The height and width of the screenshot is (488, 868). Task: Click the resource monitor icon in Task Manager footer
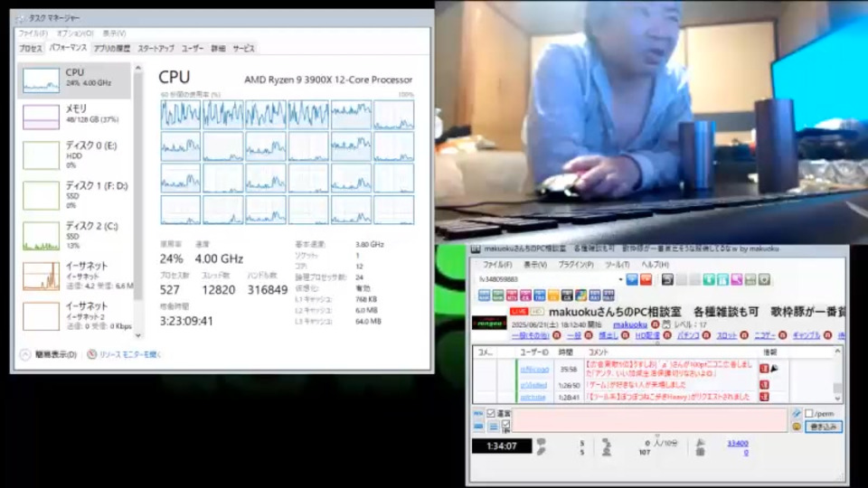(92, 354)
